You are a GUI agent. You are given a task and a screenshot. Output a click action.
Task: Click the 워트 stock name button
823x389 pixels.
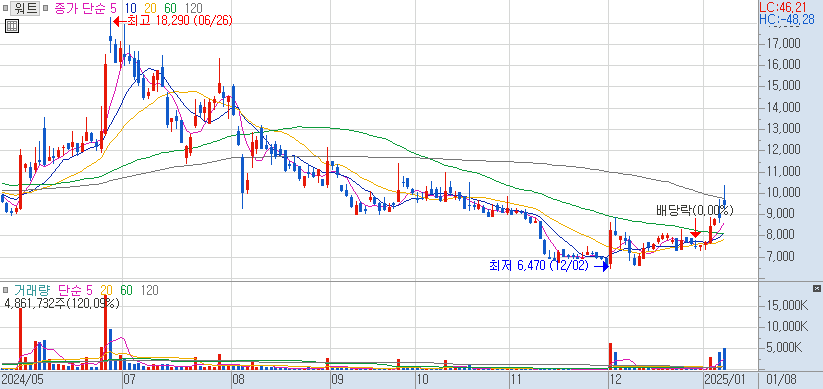25,8
